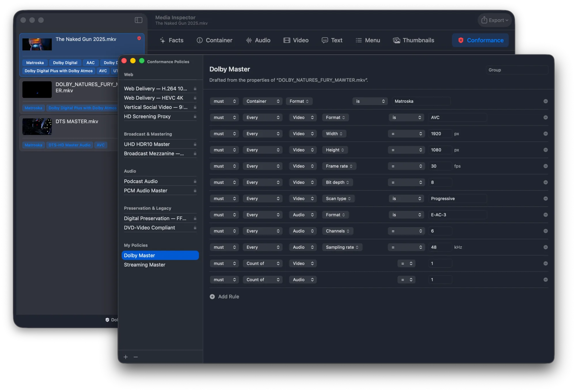The height and width of the screenshot is (392, 576).
Task: Open the Sampling rate property dropdown
Action: (342, 247)
